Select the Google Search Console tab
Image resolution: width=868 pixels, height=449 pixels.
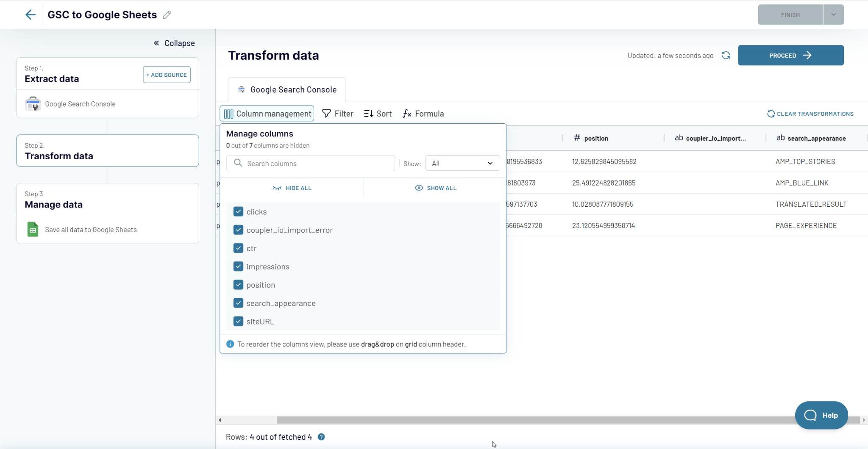pos(287,89)
